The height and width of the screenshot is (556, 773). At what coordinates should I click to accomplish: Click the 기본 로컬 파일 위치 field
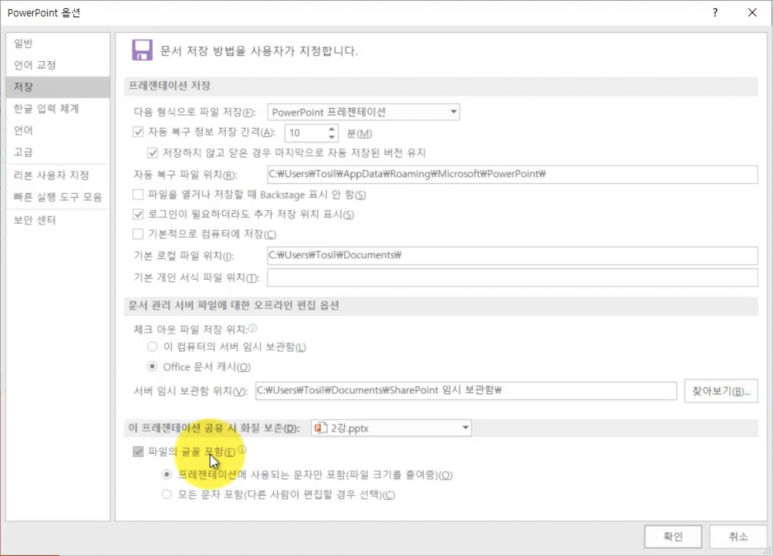[x=512, y=255]
